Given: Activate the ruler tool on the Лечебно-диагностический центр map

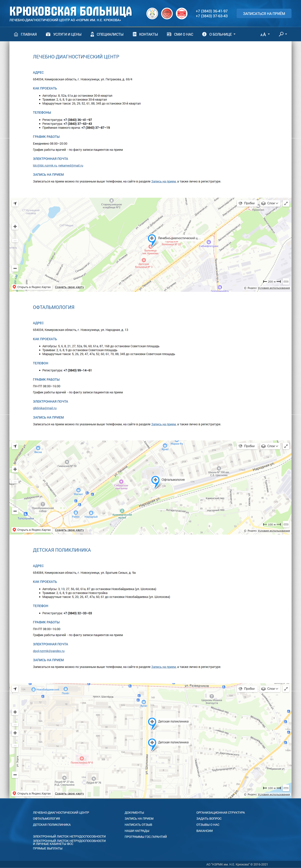Looking at the screenshot, I should click(286, 282).
